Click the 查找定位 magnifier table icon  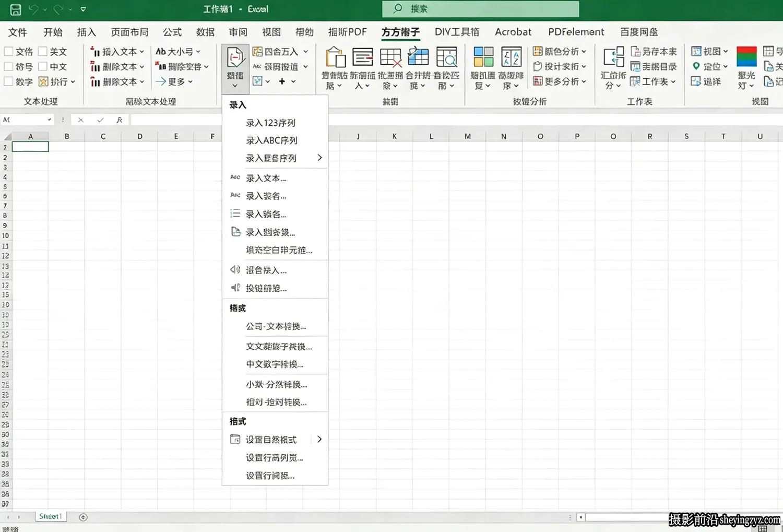pyautogui.click(x=446, y=57)
